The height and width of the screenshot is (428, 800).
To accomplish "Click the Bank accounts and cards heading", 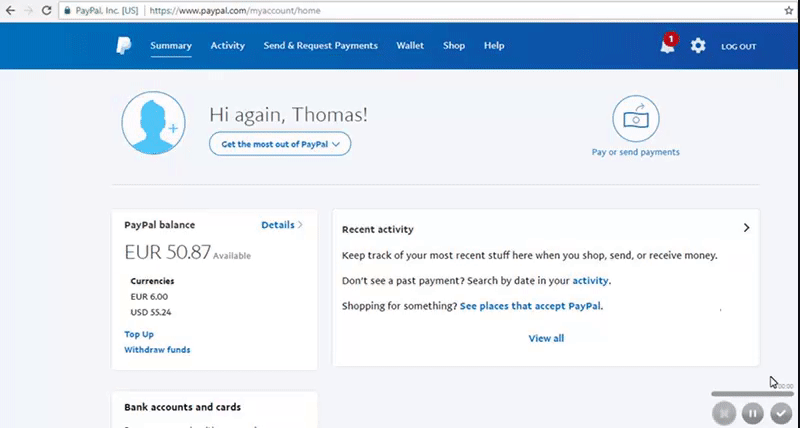I will [182, 407].
